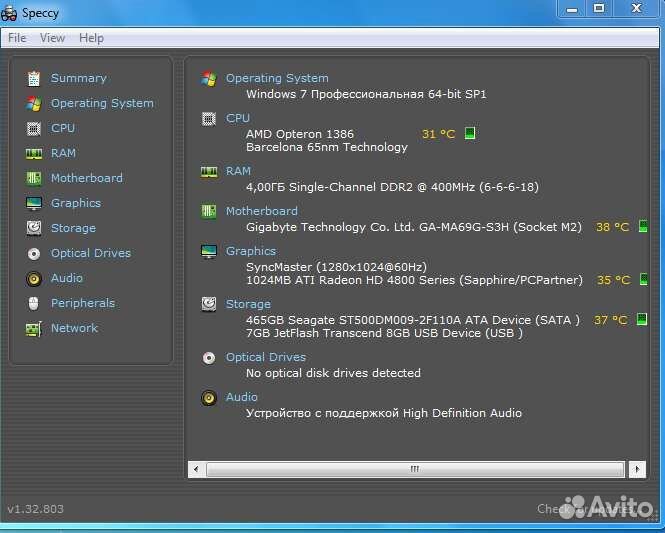Click the Audio heading link in summary
The image size is (665, 533).
[242, 397]
